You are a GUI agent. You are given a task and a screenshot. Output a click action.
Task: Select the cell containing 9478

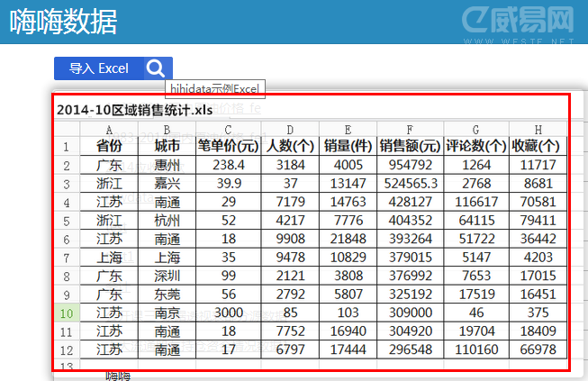pos(290,258)
